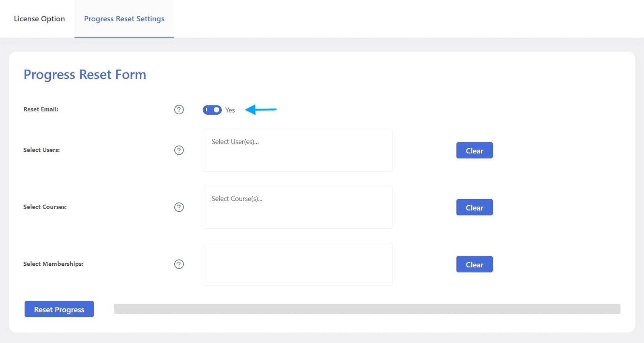This screenshot has width=644, height=343.
Task: Click the Reset Progress button
Action: point(59,309)
